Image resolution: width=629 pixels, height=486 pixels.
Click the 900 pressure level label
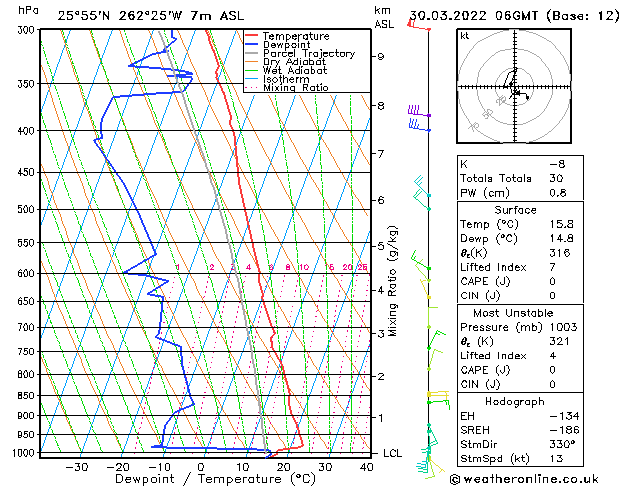click(x=28, y=416)
